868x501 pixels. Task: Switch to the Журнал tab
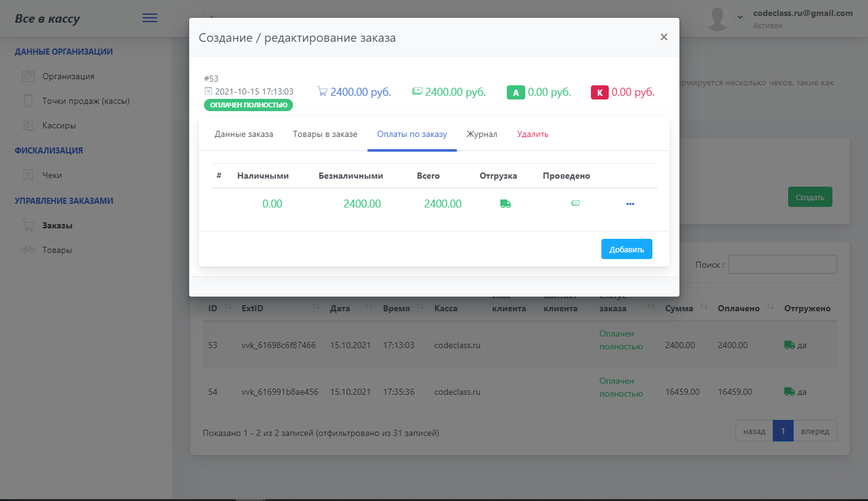[482, 134]
